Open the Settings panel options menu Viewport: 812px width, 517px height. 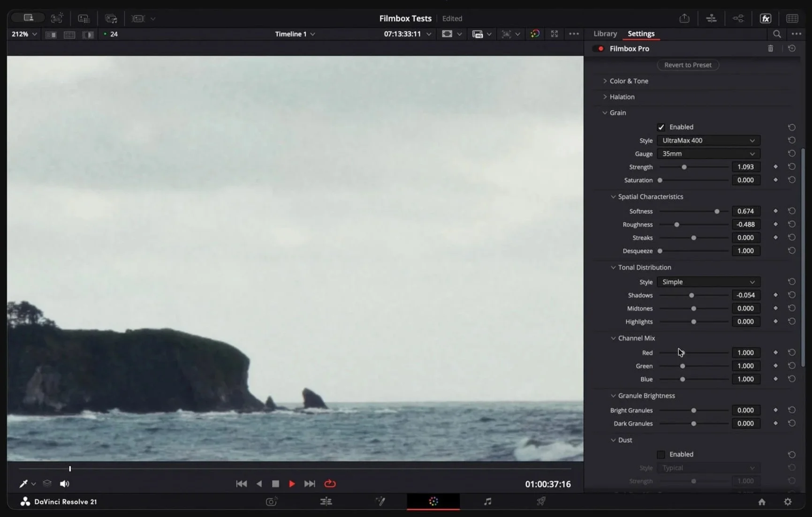tap(797, 34)
